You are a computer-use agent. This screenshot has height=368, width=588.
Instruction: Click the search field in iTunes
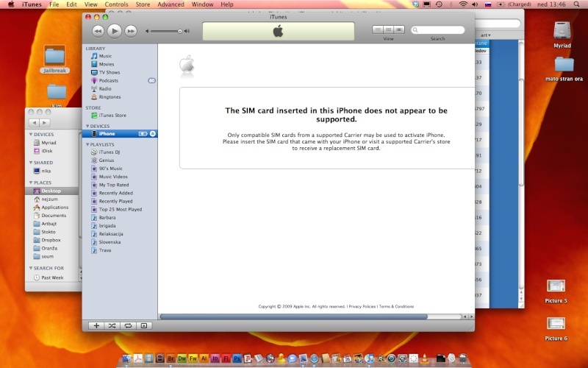(438, 29)
